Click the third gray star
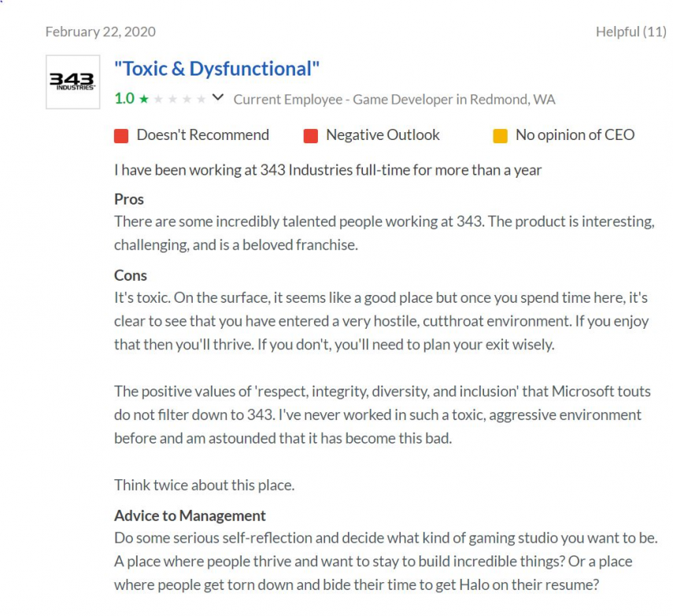This screenshot has height=616, width=673. pyautogui.click(x=172, y=99)
